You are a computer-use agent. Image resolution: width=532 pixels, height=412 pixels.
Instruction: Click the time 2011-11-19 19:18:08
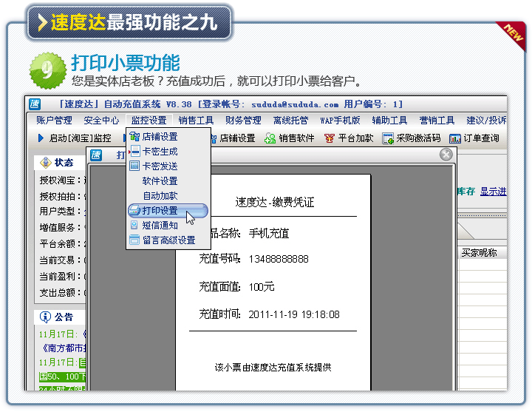294,314
